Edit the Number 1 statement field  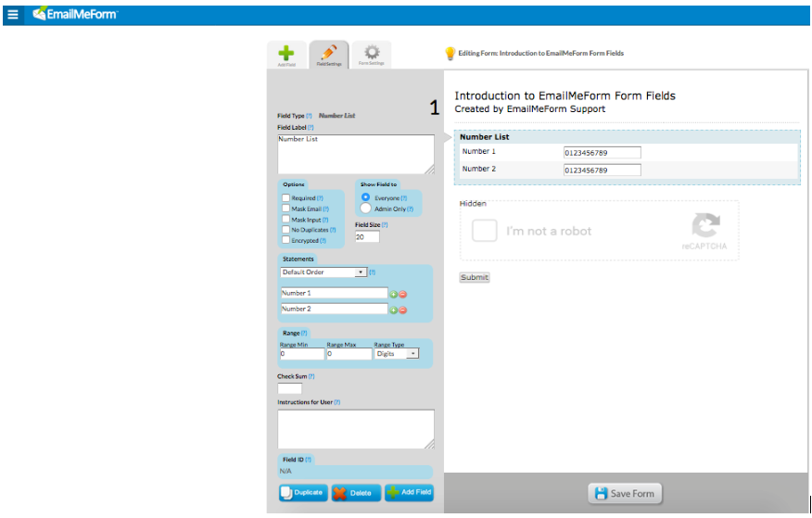(334, 293)
